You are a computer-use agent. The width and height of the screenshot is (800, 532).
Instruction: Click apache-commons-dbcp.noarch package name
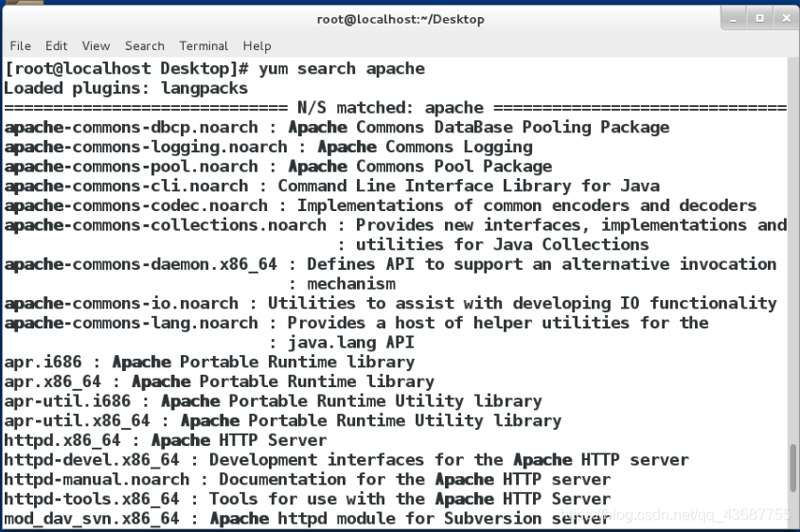click(x=131, y=127)
